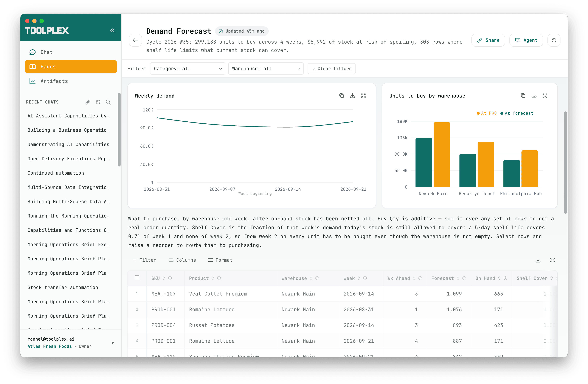588x384 pixels.
Task: Expand Weekly demand chart to fullscreen
Action: point(363,96)
